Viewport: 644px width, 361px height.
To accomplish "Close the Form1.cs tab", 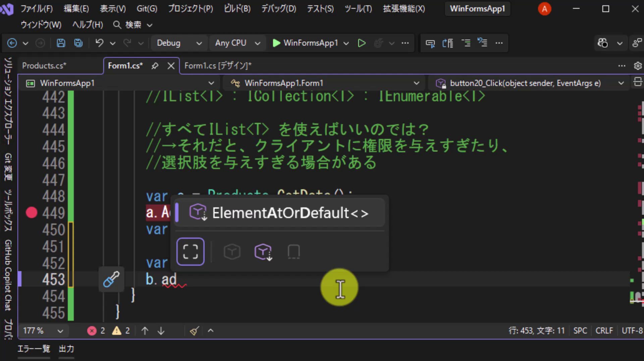I will pos(171,66).
